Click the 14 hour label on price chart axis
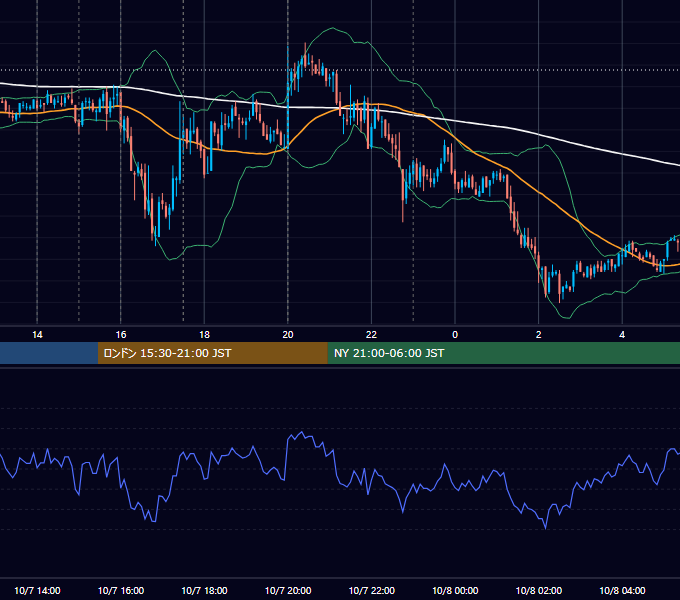The width and height of the screenshot is (680, 600). pos(37,335)
